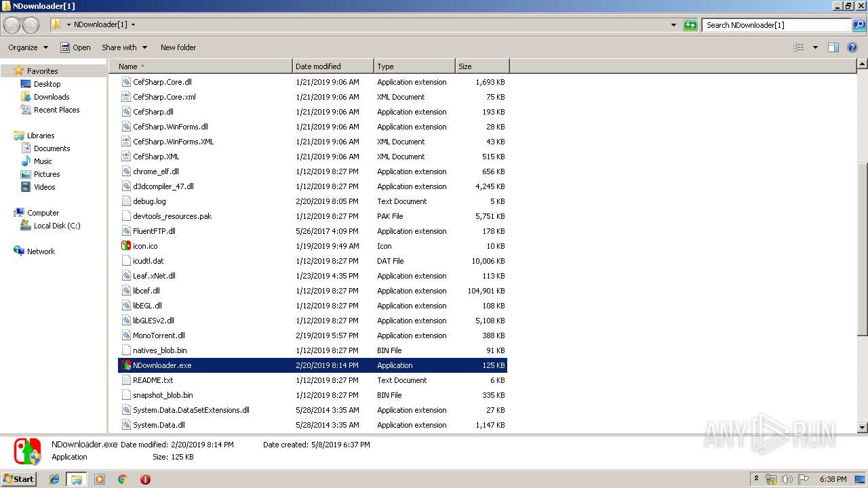Open the address bar history dropdown arrow
868x488 pixels.
coord(673,25)
